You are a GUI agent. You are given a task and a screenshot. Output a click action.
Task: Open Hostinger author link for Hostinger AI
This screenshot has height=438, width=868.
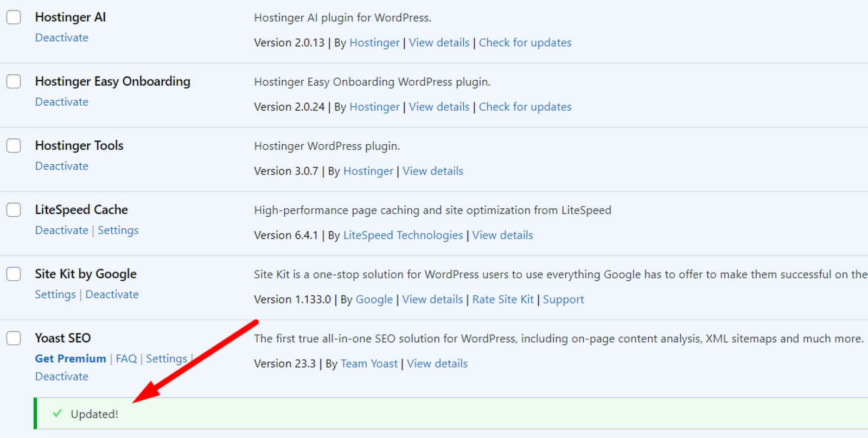374,43
